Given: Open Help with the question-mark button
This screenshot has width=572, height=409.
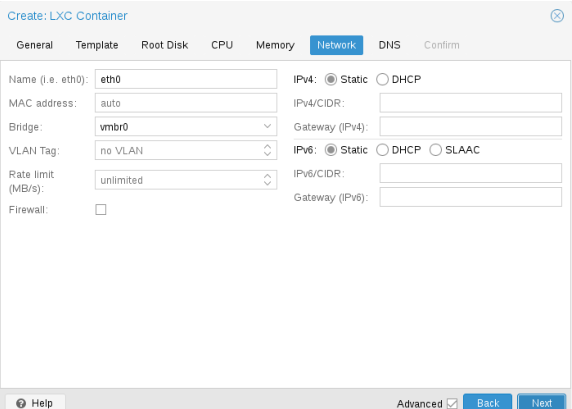Looking at the screenshot, I should 35,402.
